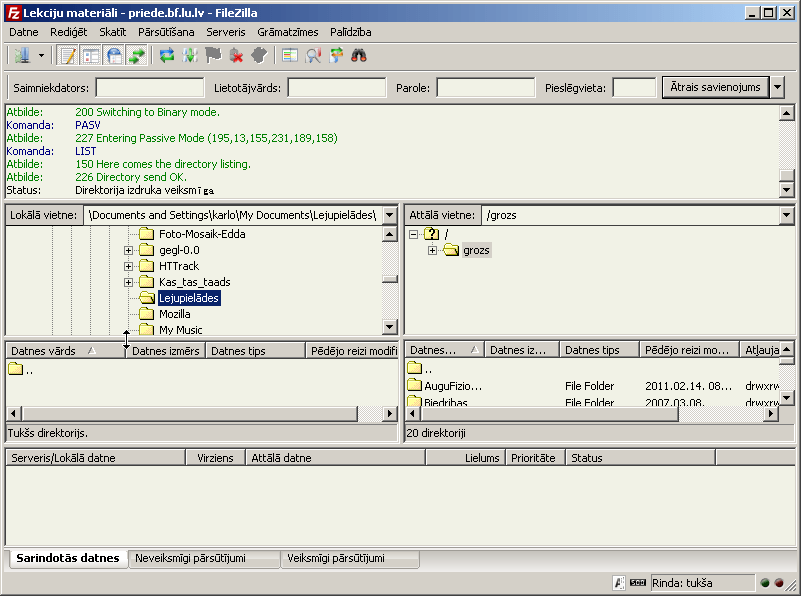Click the reconnect to last server icon
Screen dimensions: 801x596
[x=260, y=55]
